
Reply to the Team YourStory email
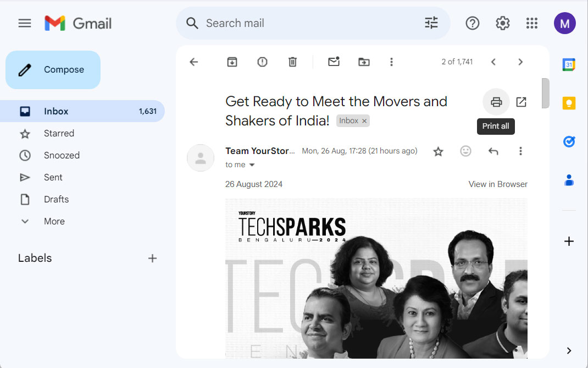pyautogui.click(x=493, y=151)
